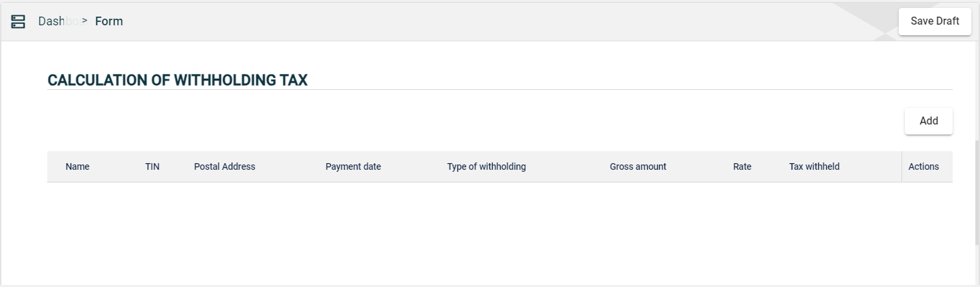980x287 pixels.
Task: Click the Rate column header
Action: 742,166
